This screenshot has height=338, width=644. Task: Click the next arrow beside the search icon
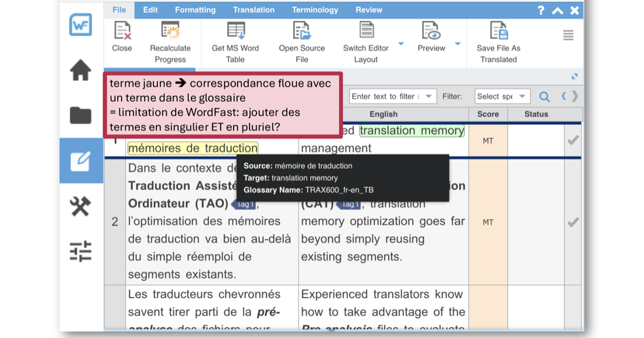pos(575,96)
